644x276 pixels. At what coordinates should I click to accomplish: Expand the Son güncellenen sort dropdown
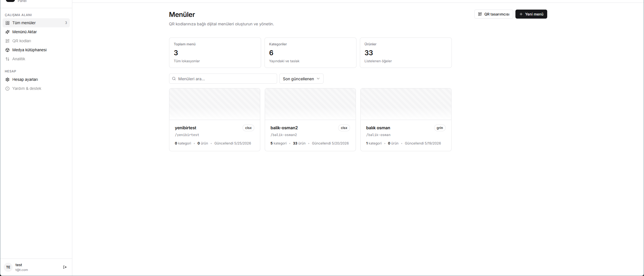[x=301, y=79]
